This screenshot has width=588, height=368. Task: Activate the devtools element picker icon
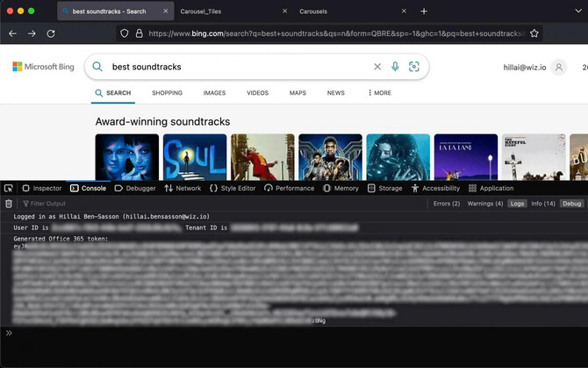pos(8,188)
